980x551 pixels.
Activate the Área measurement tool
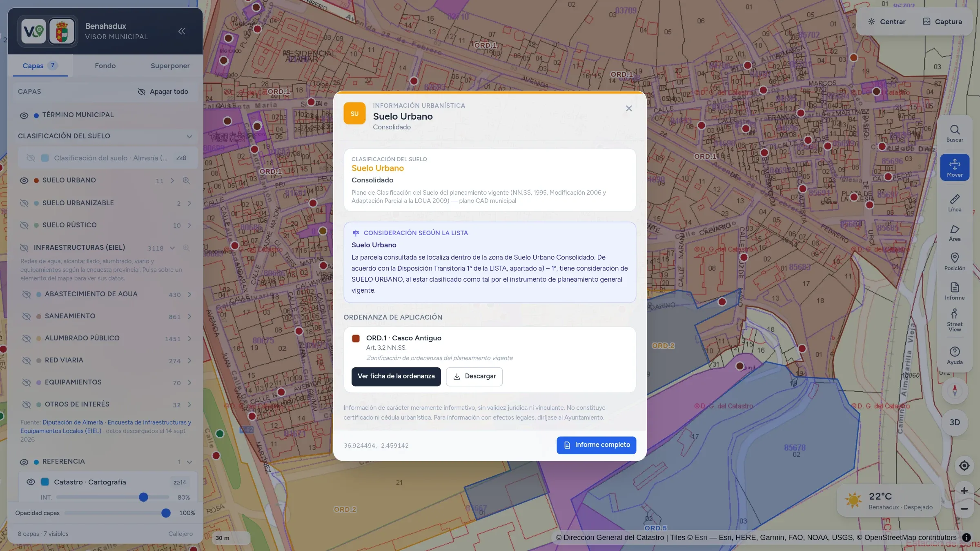[x=955, y=233]
